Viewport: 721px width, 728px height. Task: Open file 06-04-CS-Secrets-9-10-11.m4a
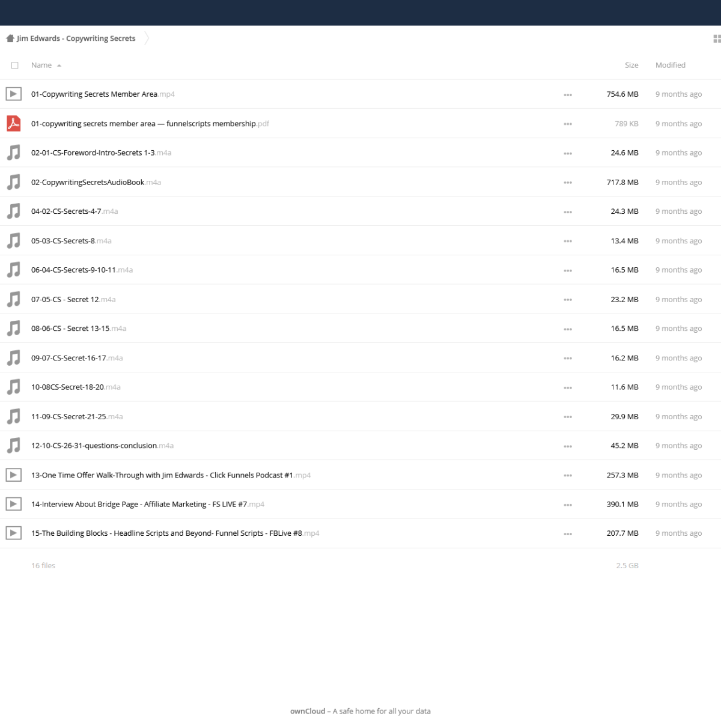[82, 270]
